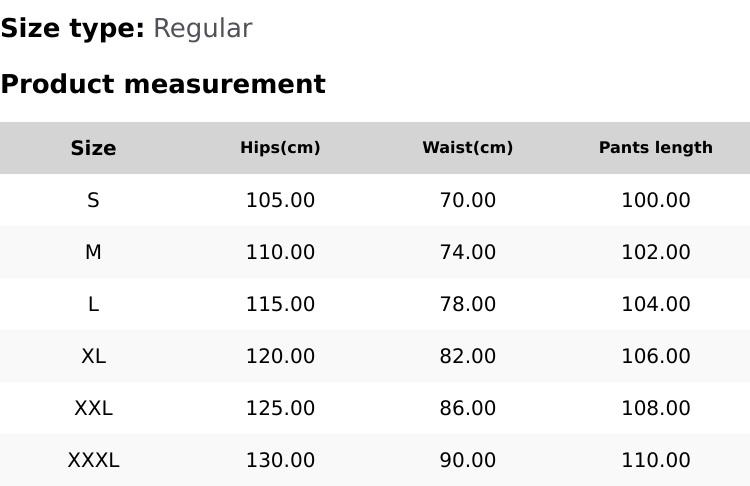Click pants length 104.00 for size L

(655, 304)
